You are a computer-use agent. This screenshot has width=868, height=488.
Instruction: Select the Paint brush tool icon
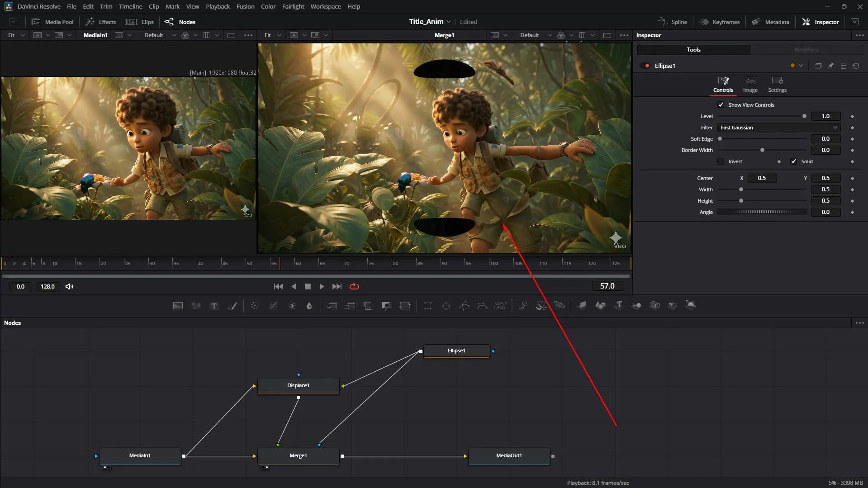[x=232, y=306]
